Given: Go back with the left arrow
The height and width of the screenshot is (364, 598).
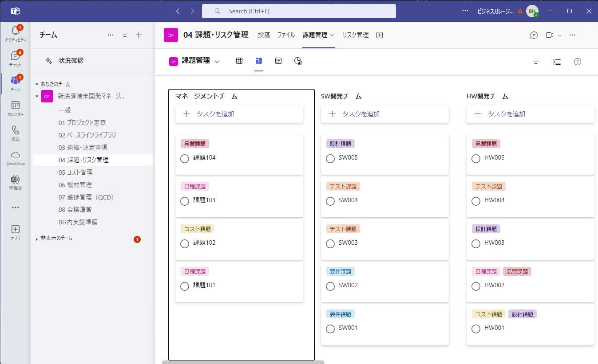Looking at the screenshot, I should click(x=178, y=11).
